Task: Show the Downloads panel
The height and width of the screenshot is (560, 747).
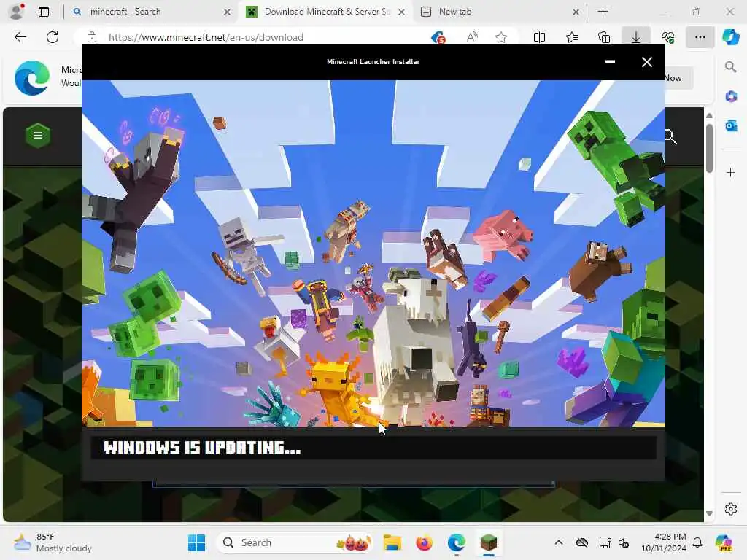Action: (x=636, y=37)
